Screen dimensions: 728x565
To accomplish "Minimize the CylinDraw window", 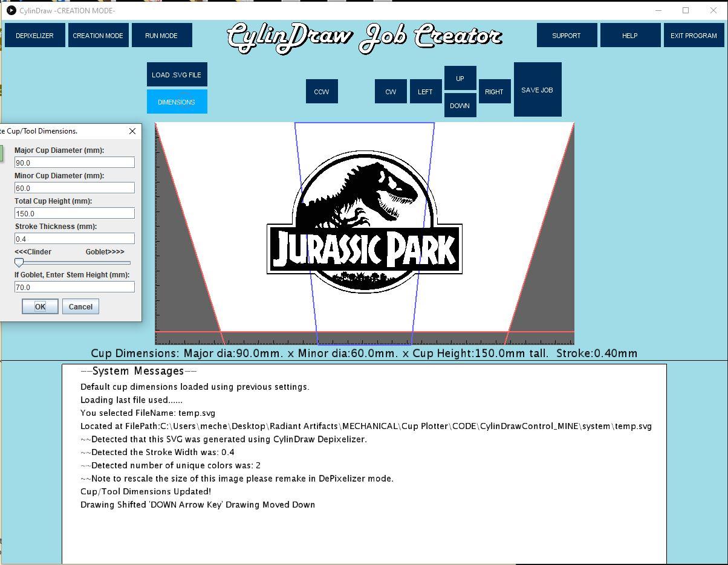I will point(658,10).
